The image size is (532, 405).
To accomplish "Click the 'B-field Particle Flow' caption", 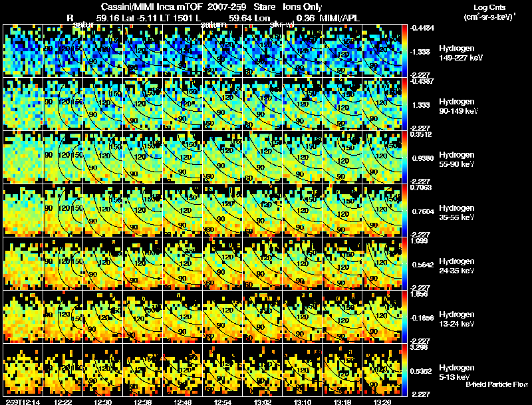I will (x=497, y=384).
